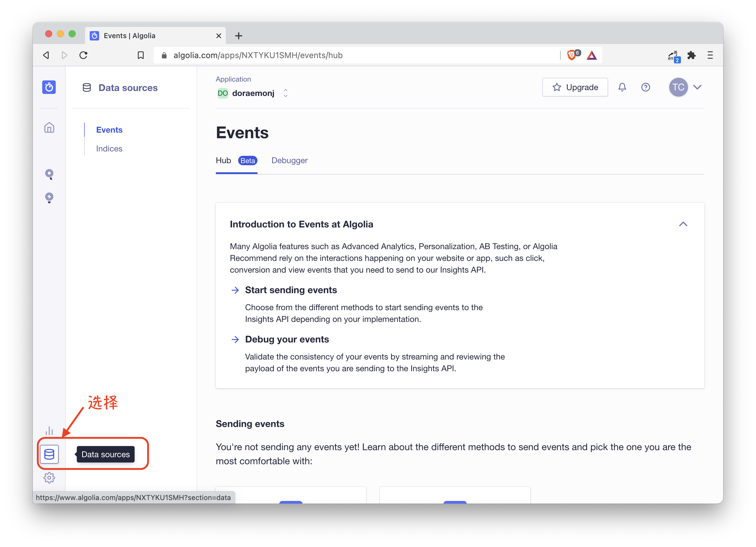
Task: Click the browser address bar URL
Action: coord(258,55)
